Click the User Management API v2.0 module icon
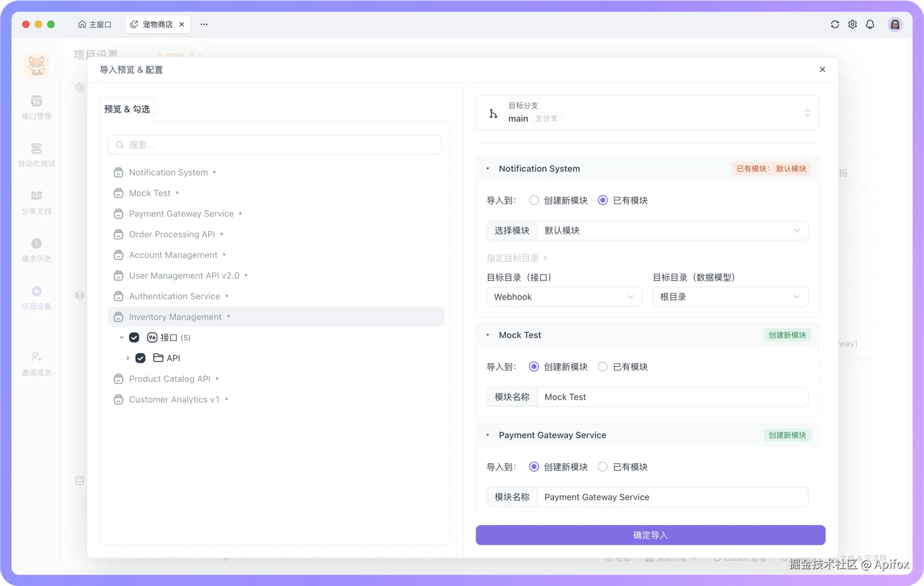 118,275
